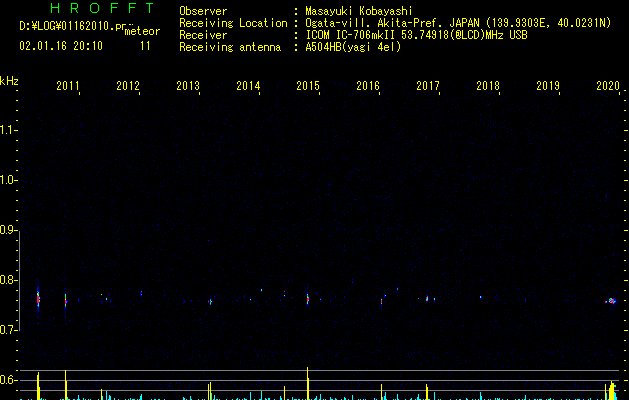The width and height of the screenshot is (629, 400).
Task: Click the 2012 time axis label
Action: pos(128,86)
